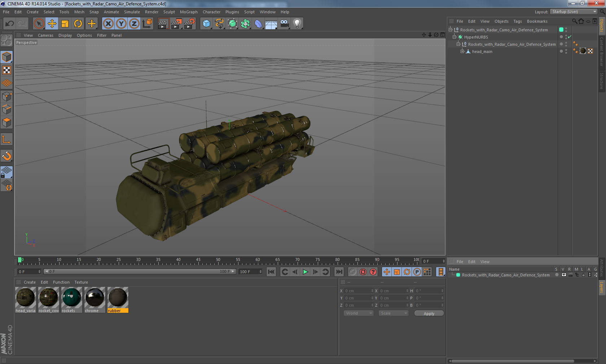Screen dimensions: 606x364
Task: Toggle the Y axis lock
Action: tap(121, 24)
